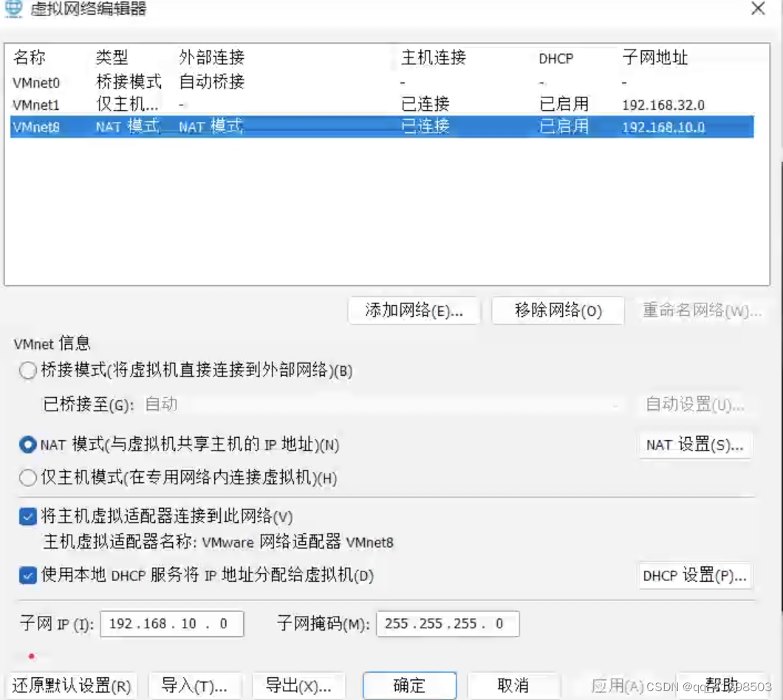
Task: Click 自动设置(U)... button
Action: [x=694, y=405]
